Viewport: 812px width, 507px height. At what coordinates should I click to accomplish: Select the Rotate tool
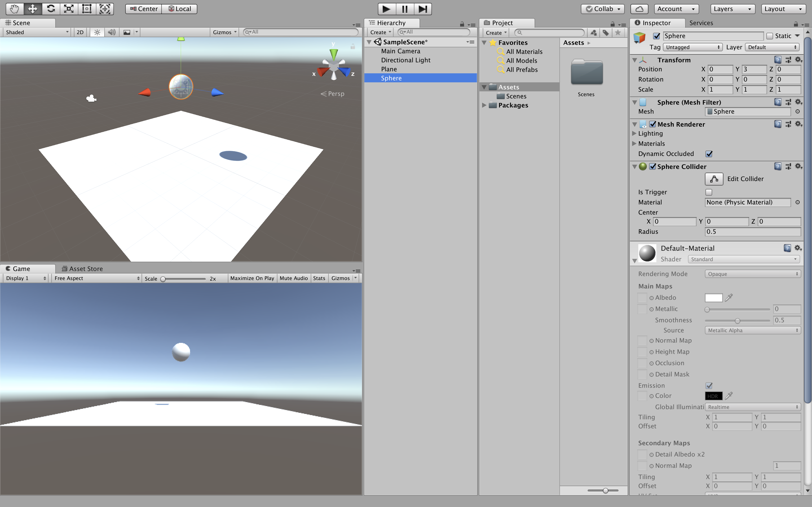click(51, 9)
